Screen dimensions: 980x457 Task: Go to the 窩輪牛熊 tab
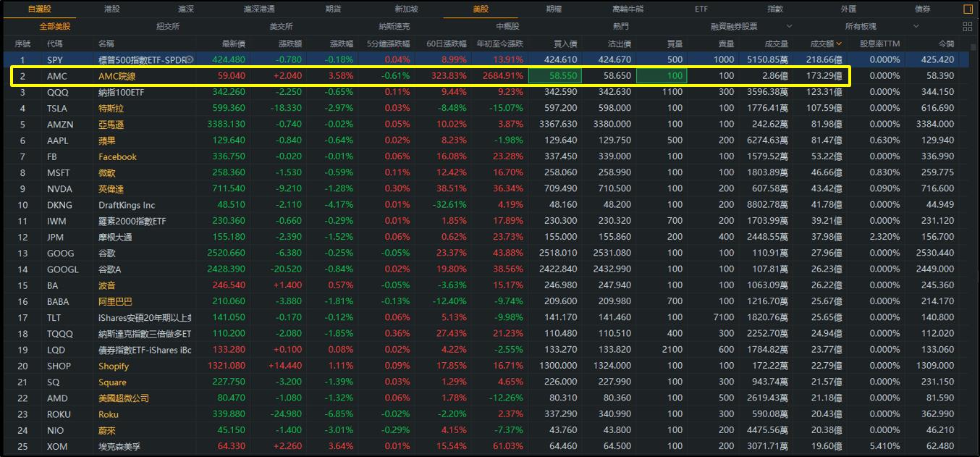[628, 9]
